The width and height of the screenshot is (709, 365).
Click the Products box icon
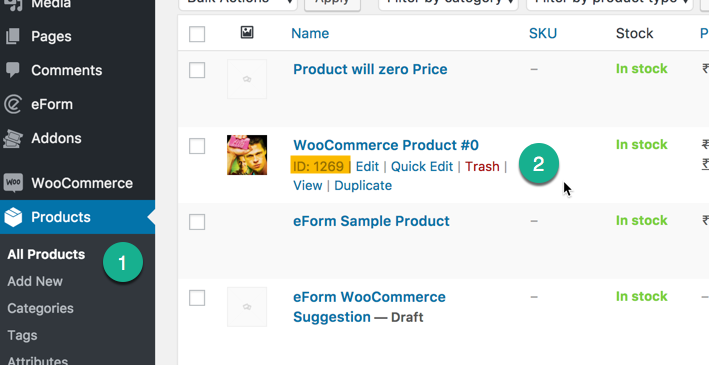(13, 217)
